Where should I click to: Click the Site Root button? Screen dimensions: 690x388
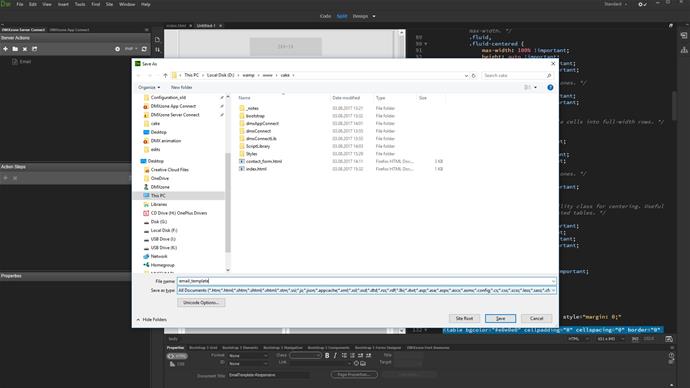click(x=464, y=318)
